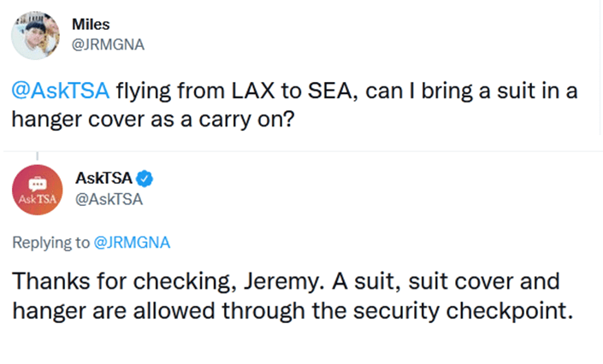Click the AskTSA wordmark inside the avatar
The width and height of the screenshot is (603, 364).
pos(35,199)
